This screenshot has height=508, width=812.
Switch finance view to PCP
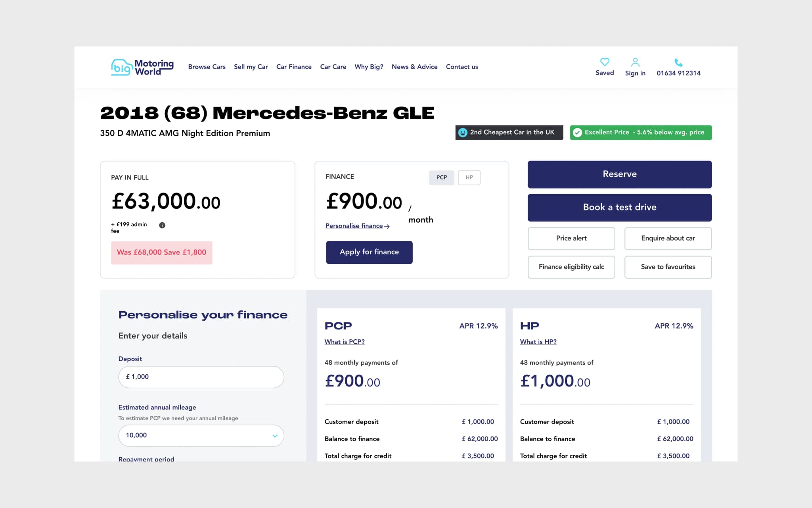[441, 177]
